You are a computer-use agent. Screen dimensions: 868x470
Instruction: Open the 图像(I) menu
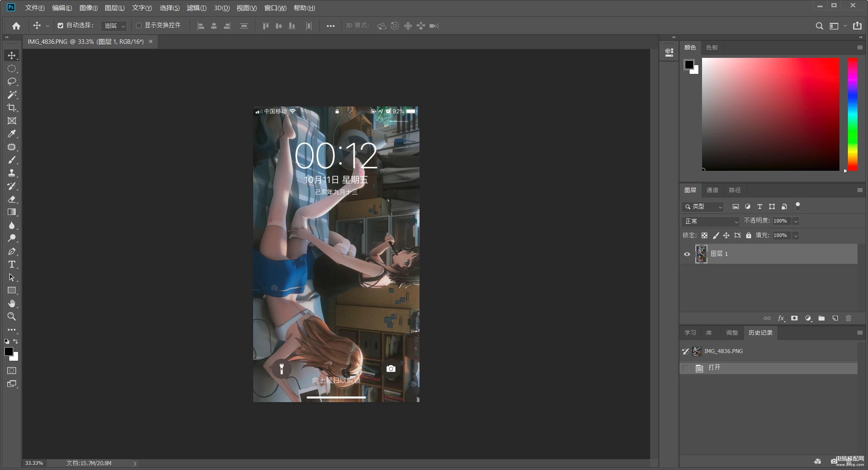[x=89, y=8]
